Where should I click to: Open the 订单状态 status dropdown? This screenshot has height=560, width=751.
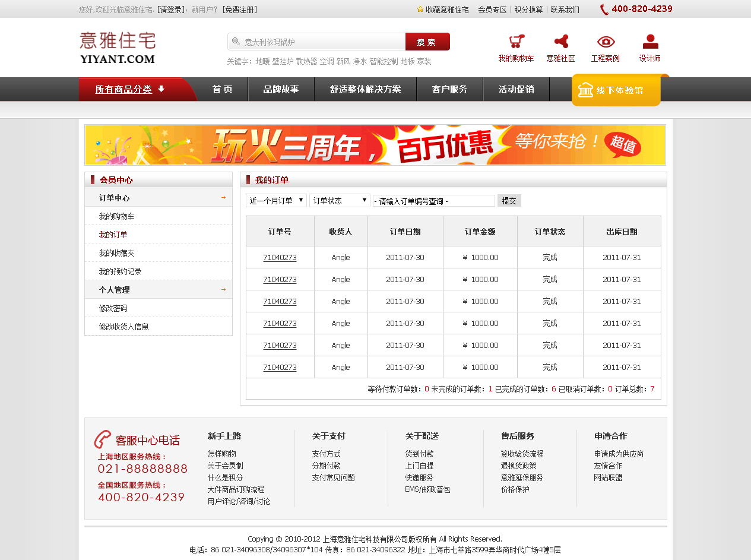pyautogui.click(x=340, y=201)
